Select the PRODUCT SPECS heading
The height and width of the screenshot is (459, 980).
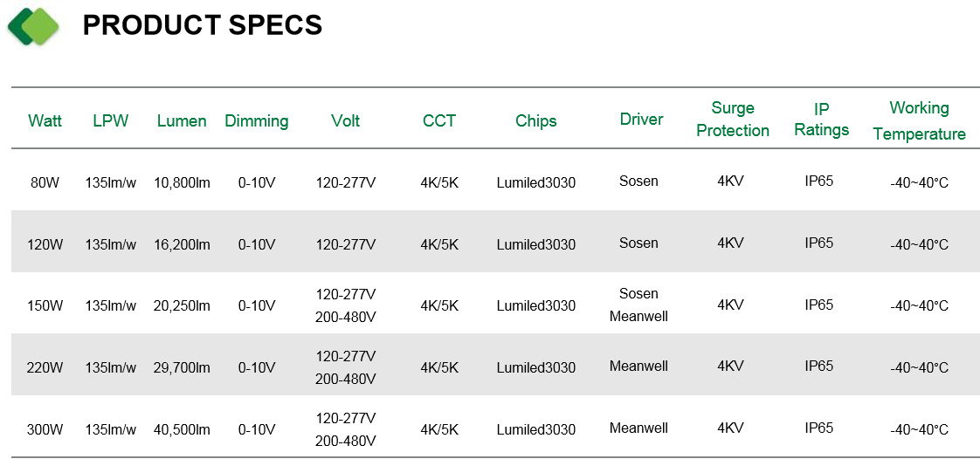(x=203, y=25)
